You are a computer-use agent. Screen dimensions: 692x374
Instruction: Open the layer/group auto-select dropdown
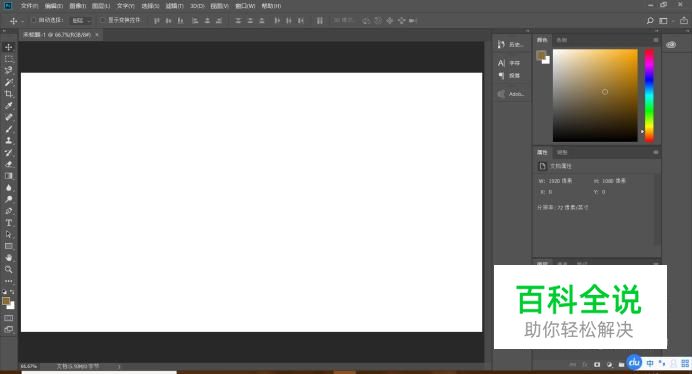(x=81, y=21)
